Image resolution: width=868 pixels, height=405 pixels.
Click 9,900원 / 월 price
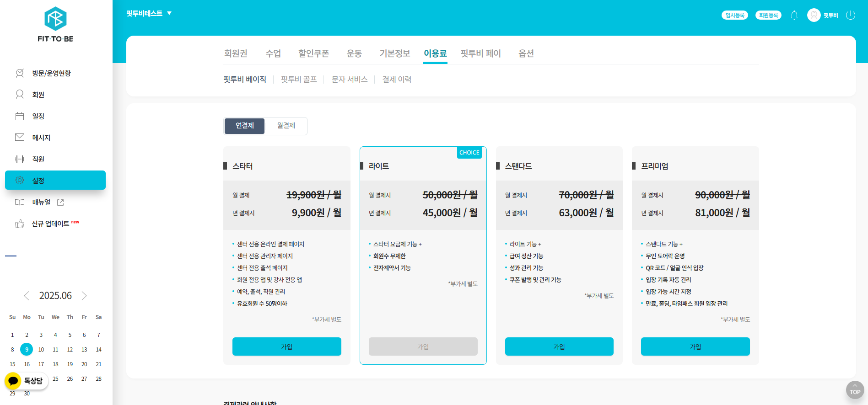click(x=317, y=213)
